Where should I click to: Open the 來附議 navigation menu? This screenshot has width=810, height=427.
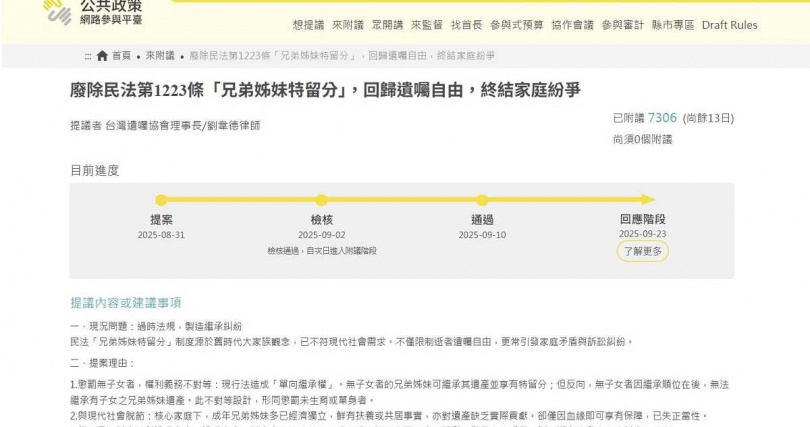click(x=348, y=25)
